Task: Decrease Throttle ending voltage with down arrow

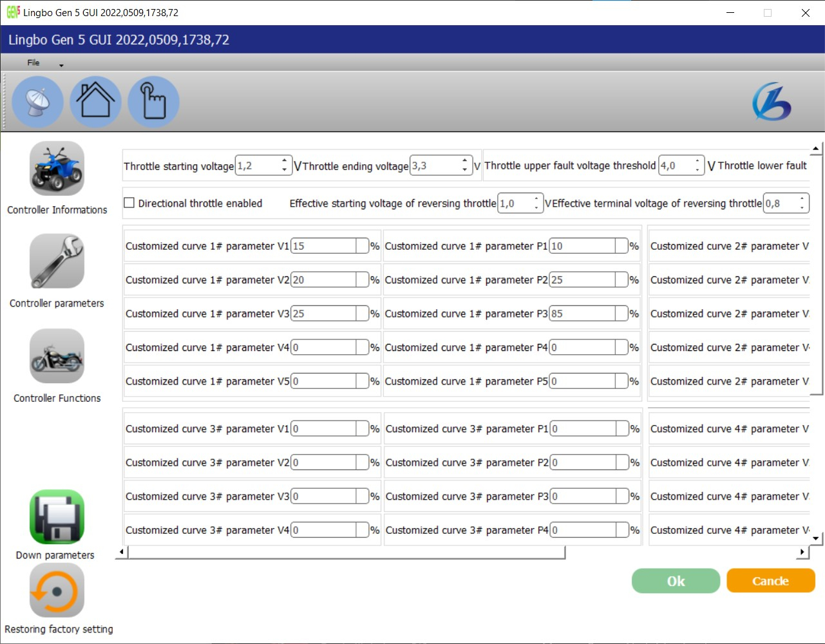Action: pyautogui.click(x=464, y=170)
